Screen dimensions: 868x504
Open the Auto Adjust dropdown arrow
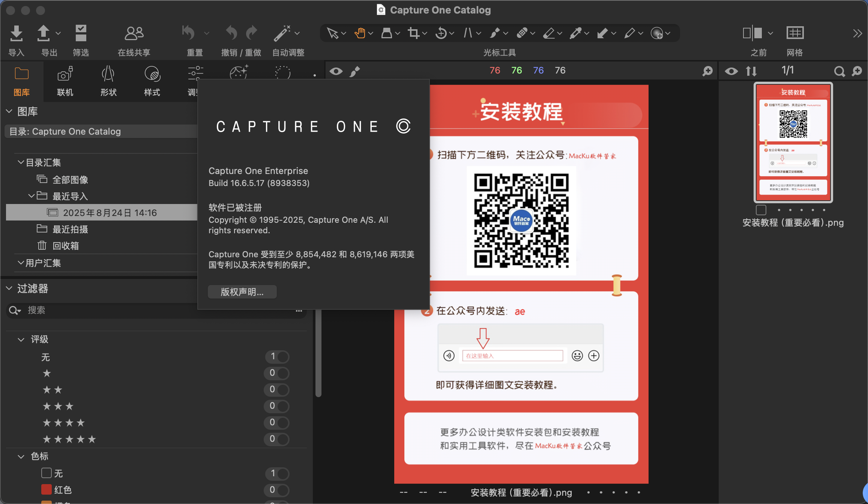pos(297,33)
